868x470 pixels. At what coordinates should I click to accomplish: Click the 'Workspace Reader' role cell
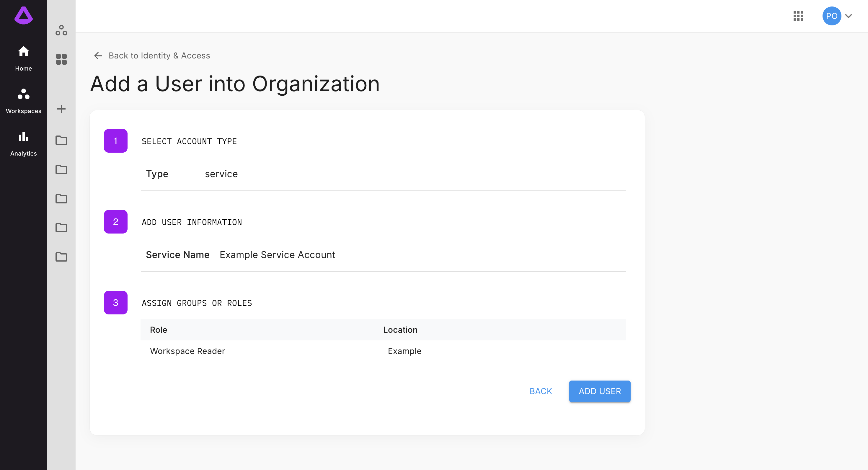click(187, 351)
